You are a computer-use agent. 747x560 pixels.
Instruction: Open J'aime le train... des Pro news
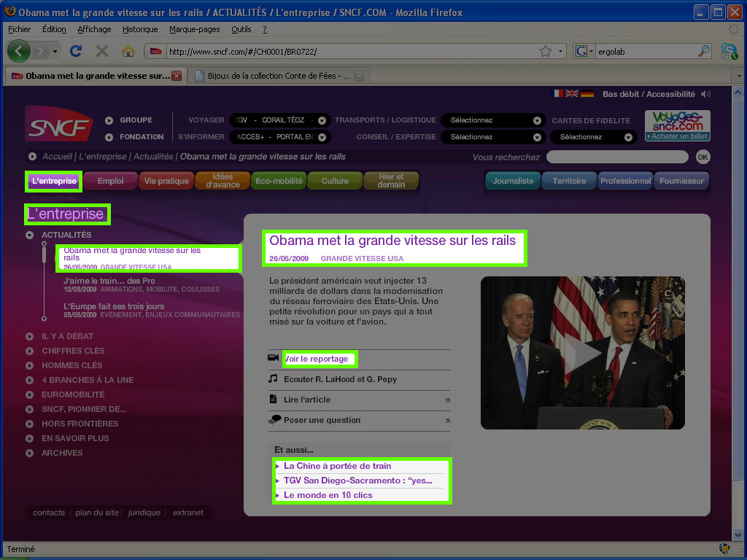coord(109,281)
